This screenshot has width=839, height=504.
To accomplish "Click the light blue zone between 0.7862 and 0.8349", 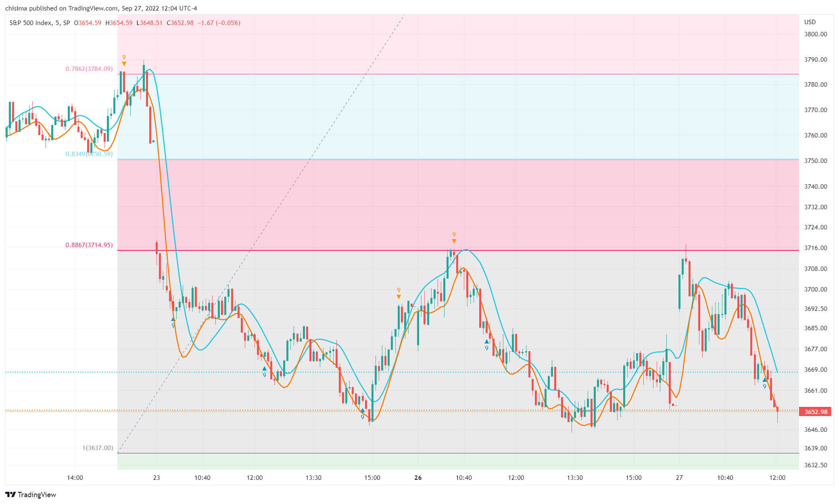I will coord(444,117).
